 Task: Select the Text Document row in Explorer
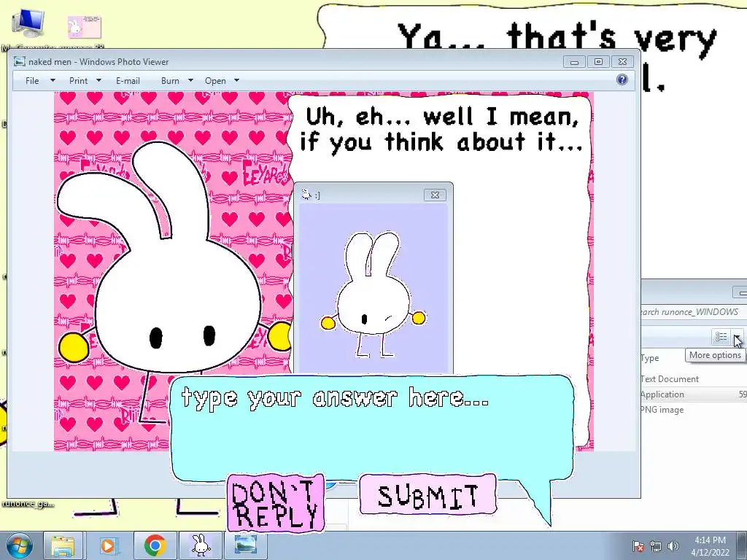click(x=694, y=379)
